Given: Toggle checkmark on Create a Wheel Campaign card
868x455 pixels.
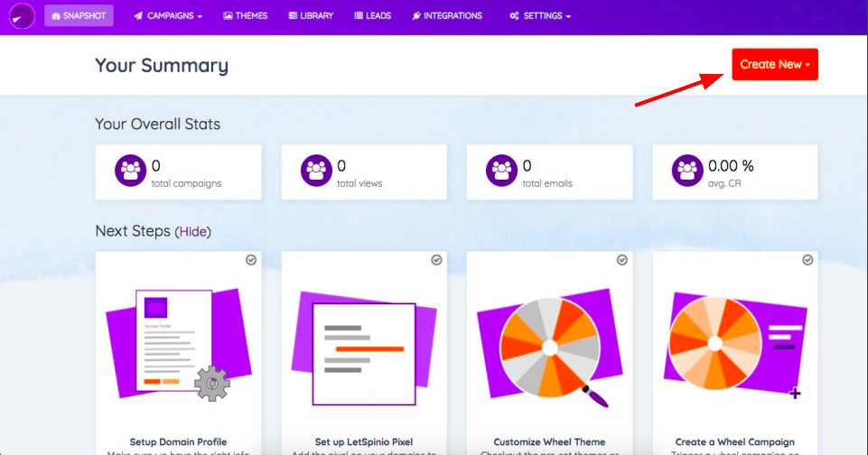Looking at the screenshot, I should (x=807, y=260).
